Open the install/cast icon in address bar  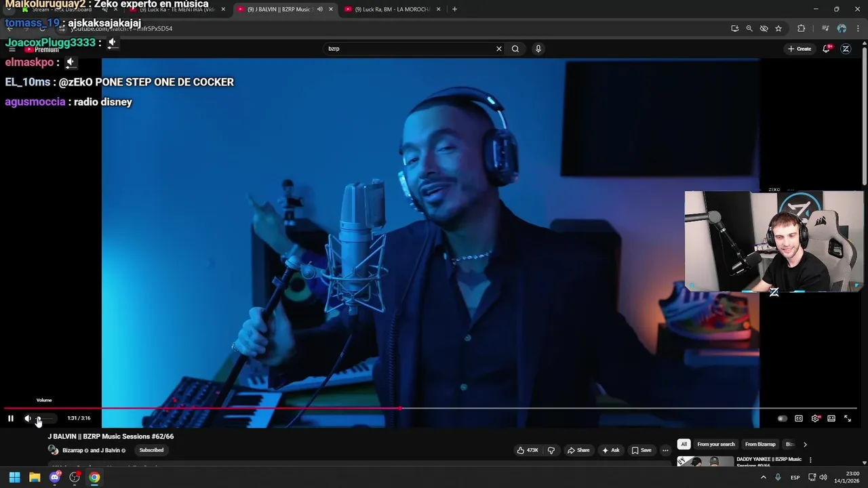coord(735,28)
